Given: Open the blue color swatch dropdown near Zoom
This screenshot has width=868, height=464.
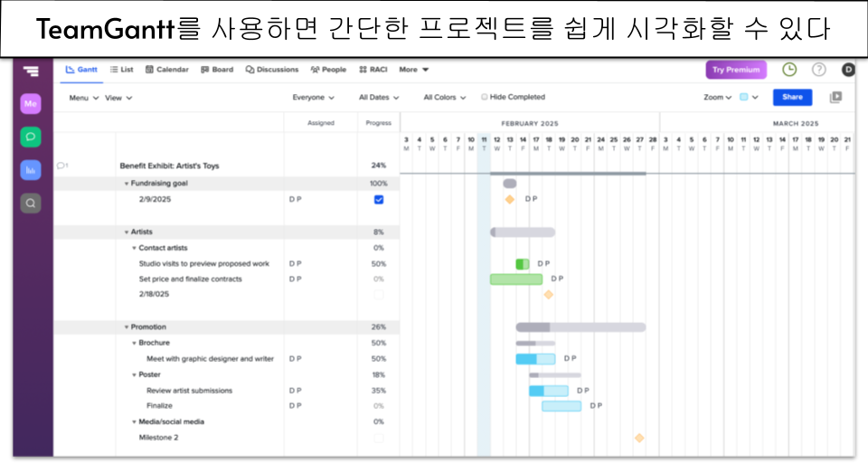Looking at the screenshot, I should coord(749,98).
